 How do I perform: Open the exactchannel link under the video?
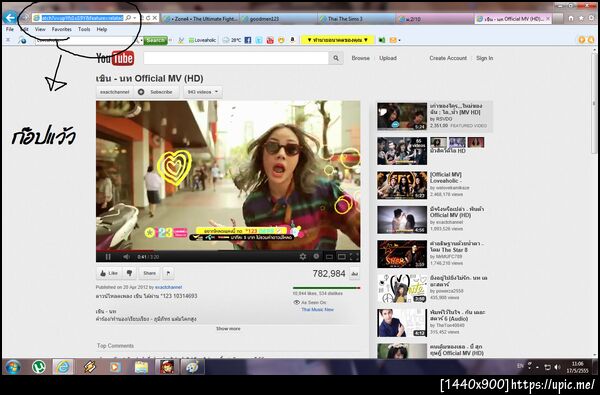click(168, 287)
